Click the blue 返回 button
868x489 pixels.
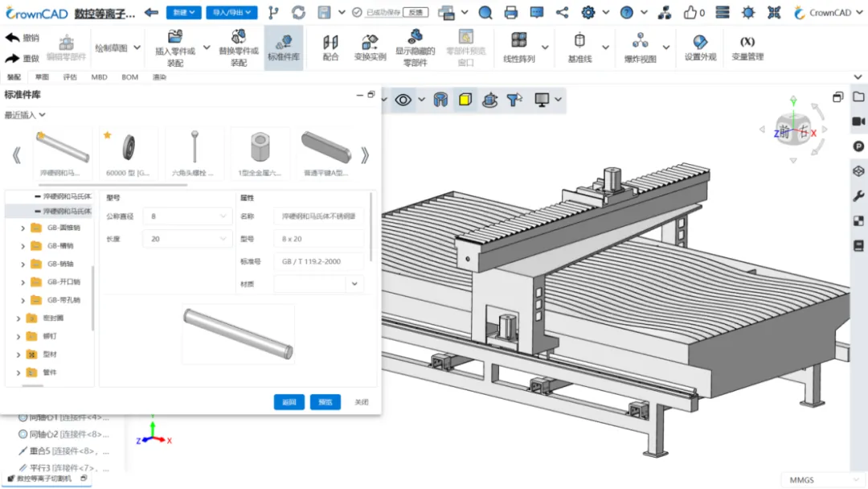point(289,402)
